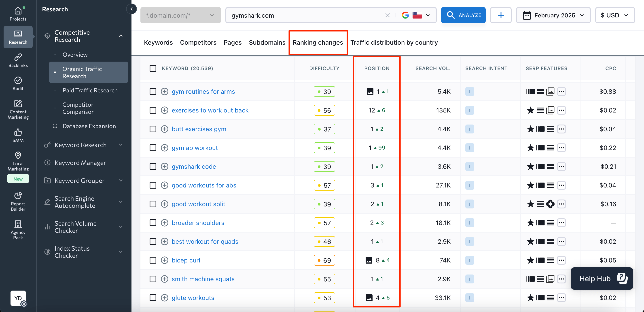This screenshot has height=312, width=644.
Task: Tick checkbox for broader shoulders keyword
Action: point(153,223)
